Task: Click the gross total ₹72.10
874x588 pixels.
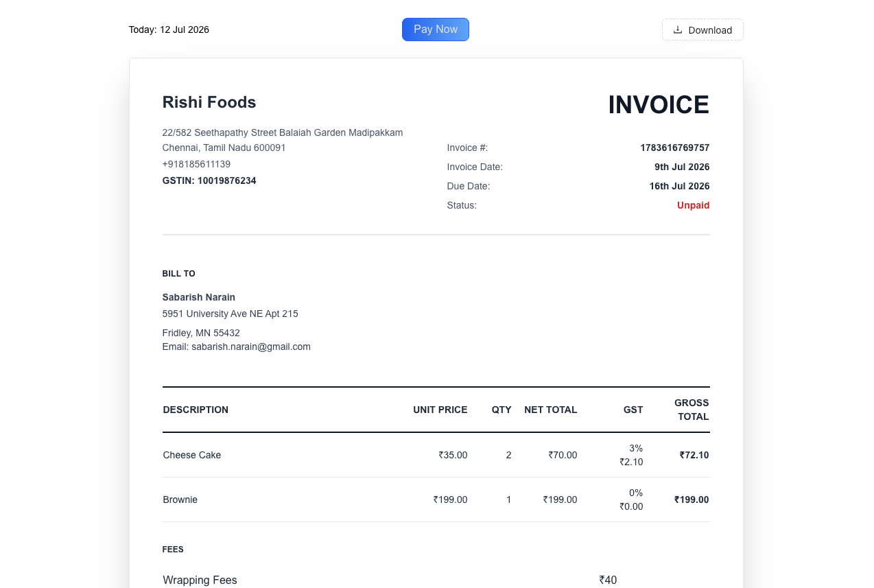Action: (x=694, y=455)
